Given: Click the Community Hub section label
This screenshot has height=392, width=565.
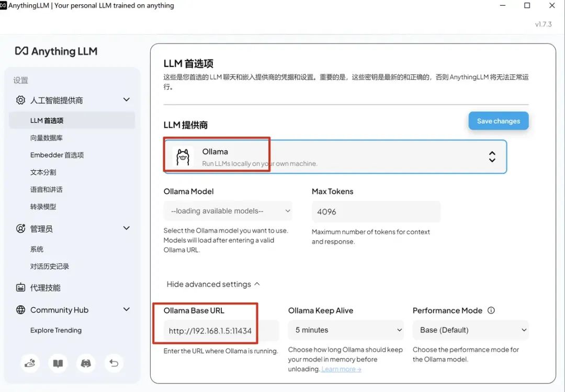Looking at the screenshot, I should pos(60,310).
